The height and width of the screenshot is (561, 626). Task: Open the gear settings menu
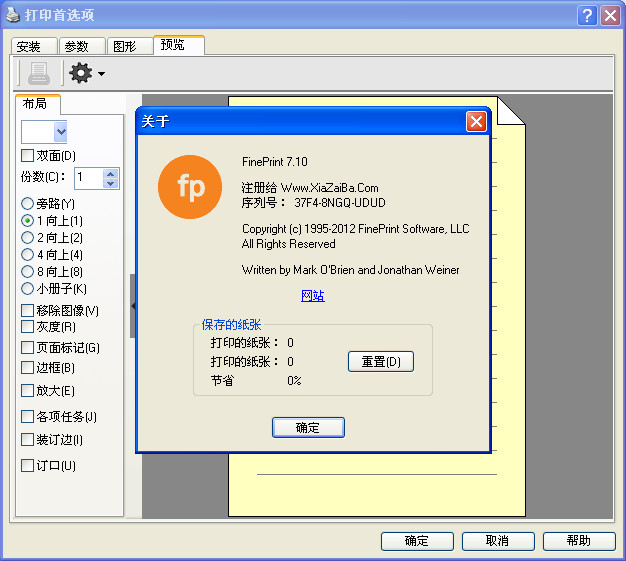[81, 73]
